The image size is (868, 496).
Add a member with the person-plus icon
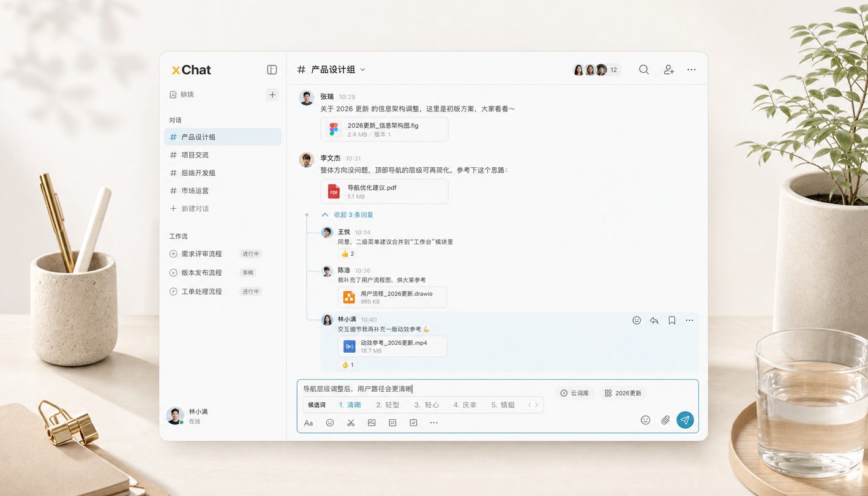pos(668,70)
